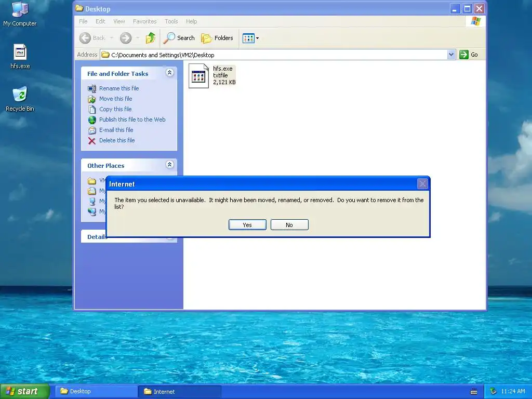This screenshot has height=399, width=532.
Task: Click the Back arrow button
Action: click(92, 38)
